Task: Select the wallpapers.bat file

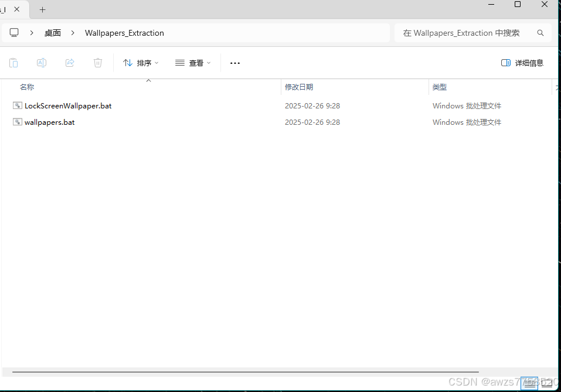Action: click(49, 122)
